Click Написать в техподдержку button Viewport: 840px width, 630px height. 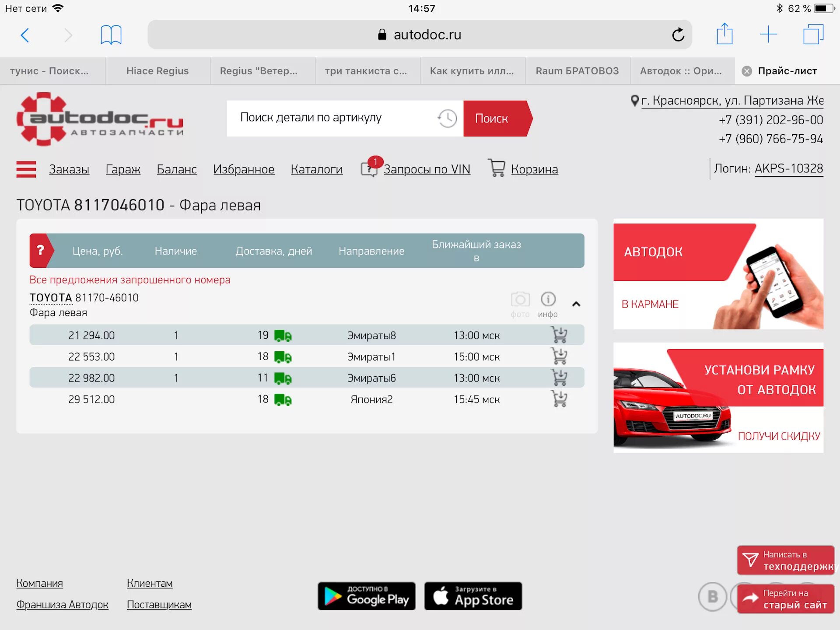point(786,560)
